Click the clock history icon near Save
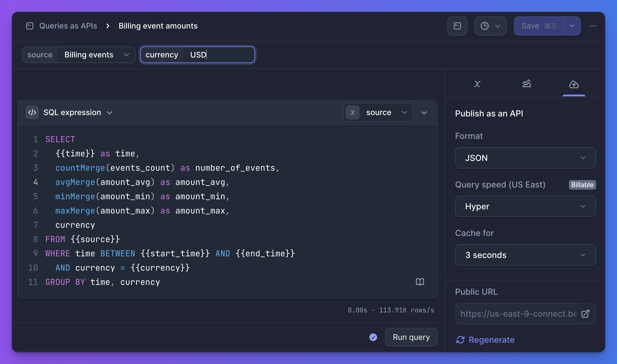Image resolution: width=617 pixels, height=364 pixels. pyautogui.click(x=484, y=26)
